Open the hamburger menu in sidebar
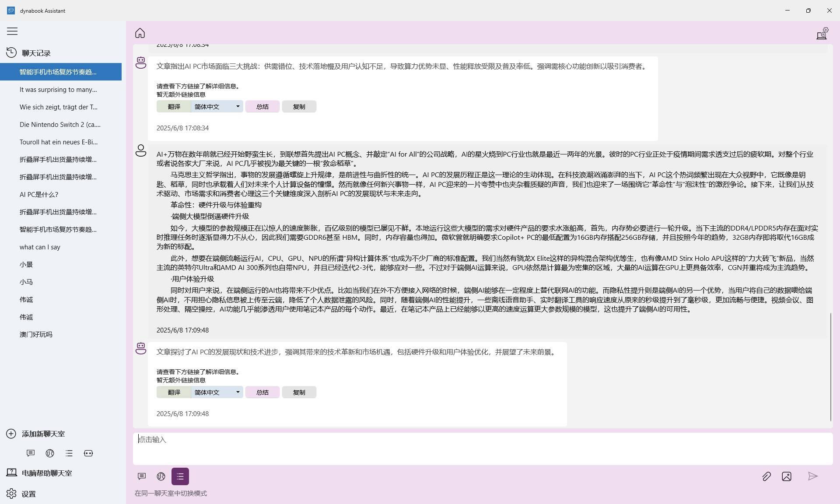This screenshot has height=504, width=840. 12,31
